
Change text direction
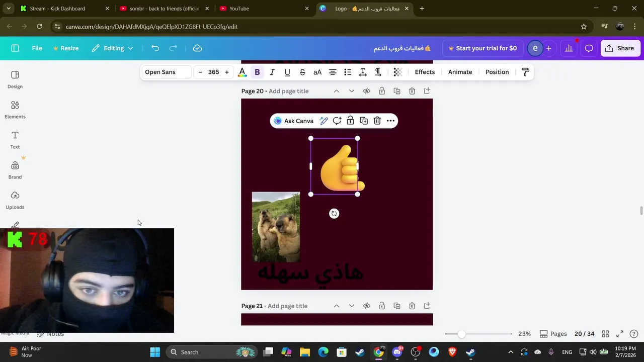point(378,72)
